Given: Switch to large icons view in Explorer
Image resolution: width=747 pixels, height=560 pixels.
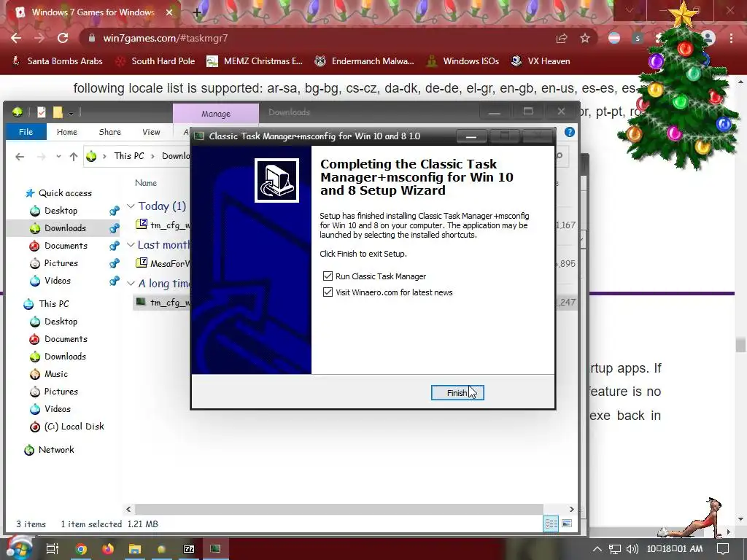Looking at the screenshot, I should [x=567, y=524].
